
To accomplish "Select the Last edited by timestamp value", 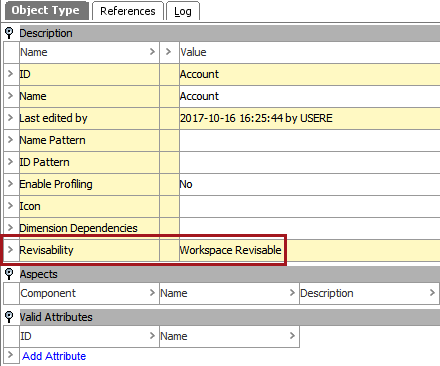I will click(310, 118).
